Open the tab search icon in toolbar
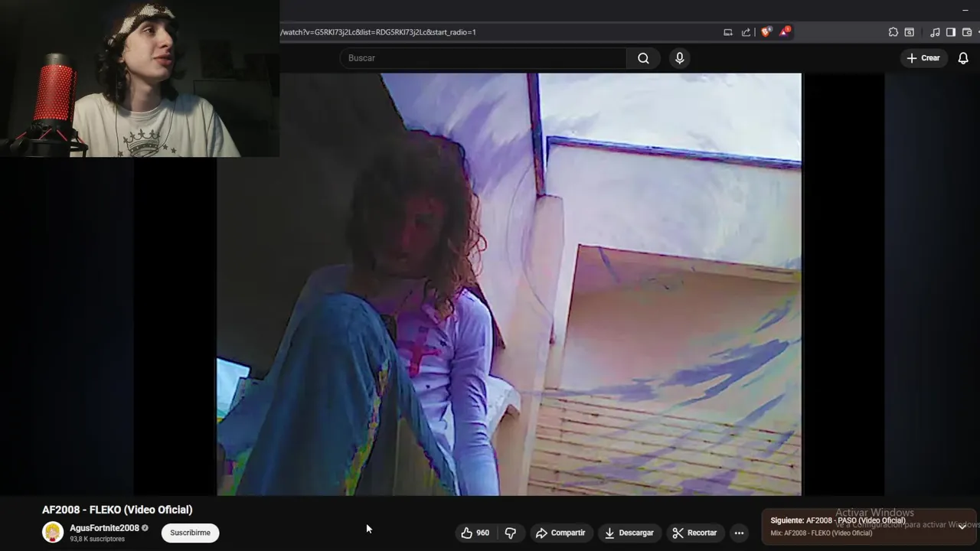The width and height of the screenshot is (980, 551). pos(909,32)
